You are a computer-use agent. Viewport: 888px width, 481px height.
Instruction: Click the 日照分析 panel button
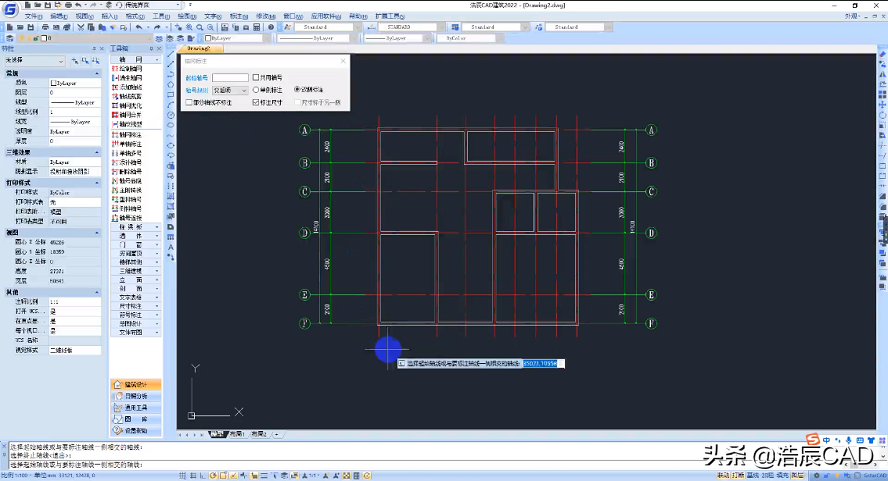(x=136, y=396)
